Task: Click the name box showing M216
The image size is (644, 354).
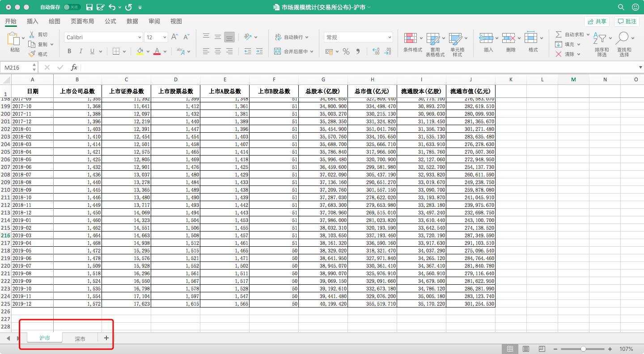Action: pos(16,67)
